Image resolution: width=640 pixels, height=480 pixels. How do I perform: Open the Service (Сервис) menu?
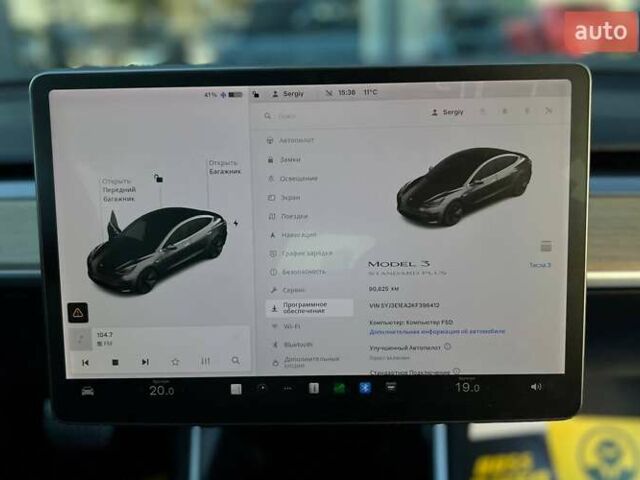(x=288, y=290)
